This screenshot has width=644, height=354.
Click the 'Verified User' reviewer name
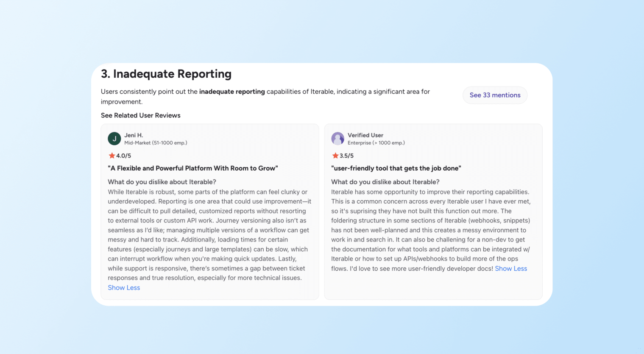point(365,135)
